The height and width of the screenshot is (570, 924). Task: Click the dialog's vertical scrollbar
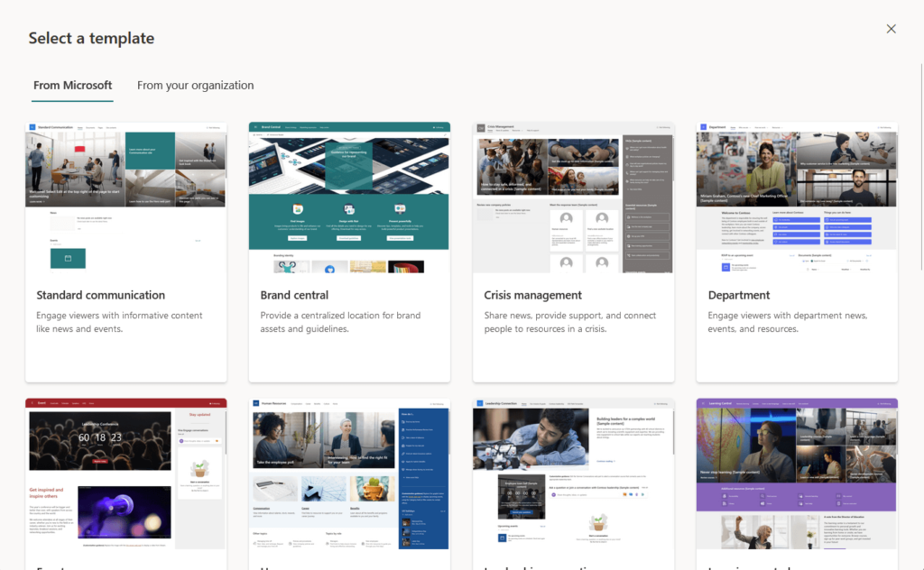click(x=921, y=165)
